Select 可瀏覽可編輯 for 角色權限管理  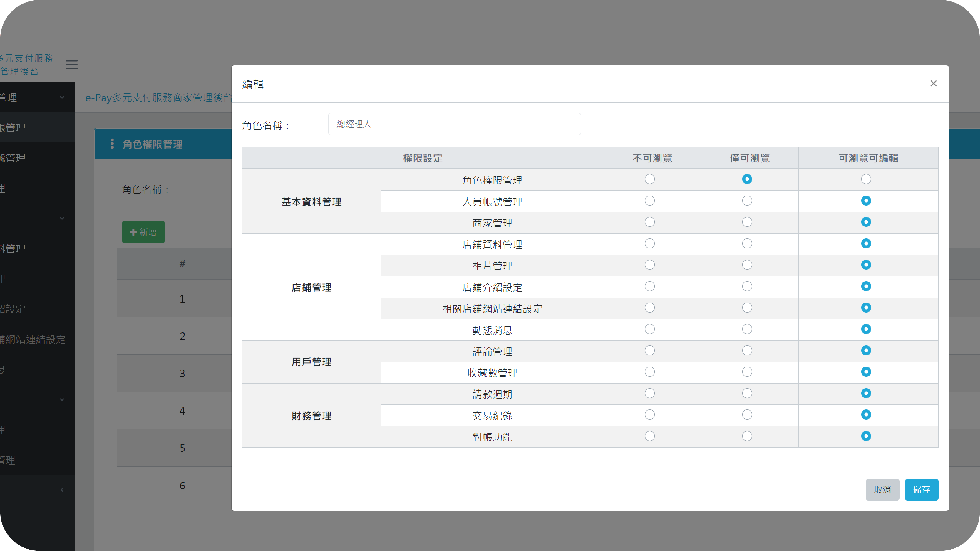pos(866,179)
